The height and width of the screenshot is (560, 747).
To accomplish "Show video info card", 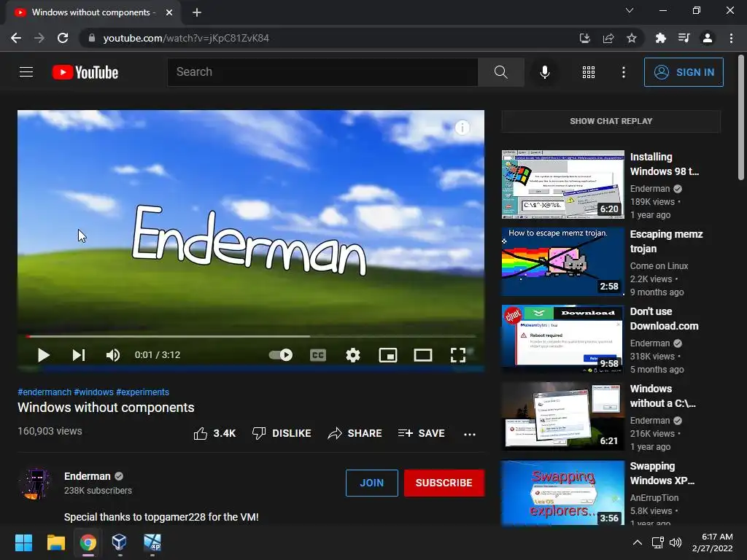I will (462, 128).
